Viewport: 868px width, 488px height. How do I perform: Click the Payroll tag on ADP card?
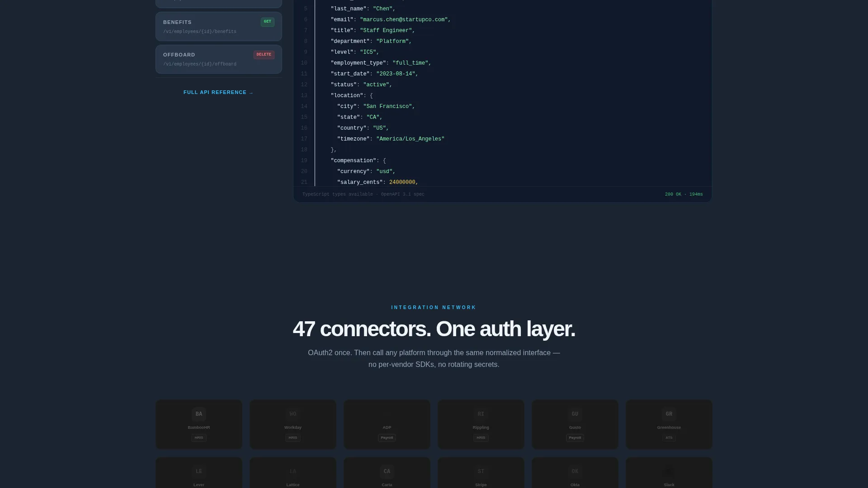(x=387, y=438)
